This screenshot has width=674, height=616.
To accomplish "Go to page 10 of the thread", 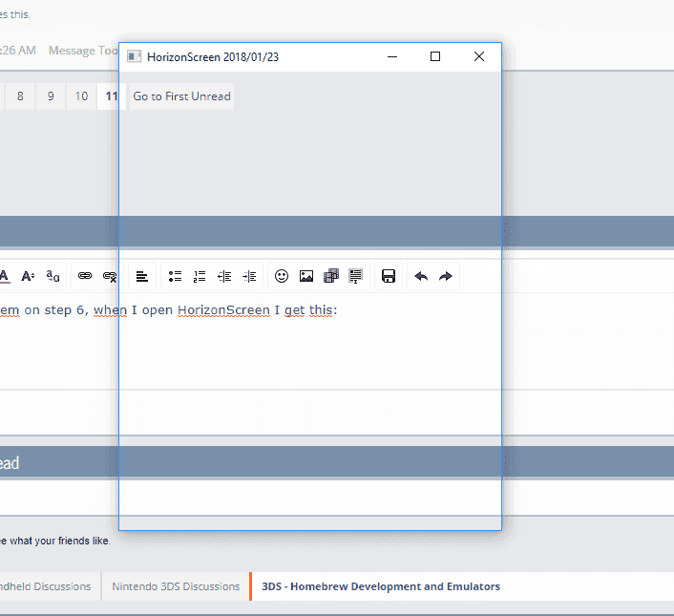I will point(81,96).
